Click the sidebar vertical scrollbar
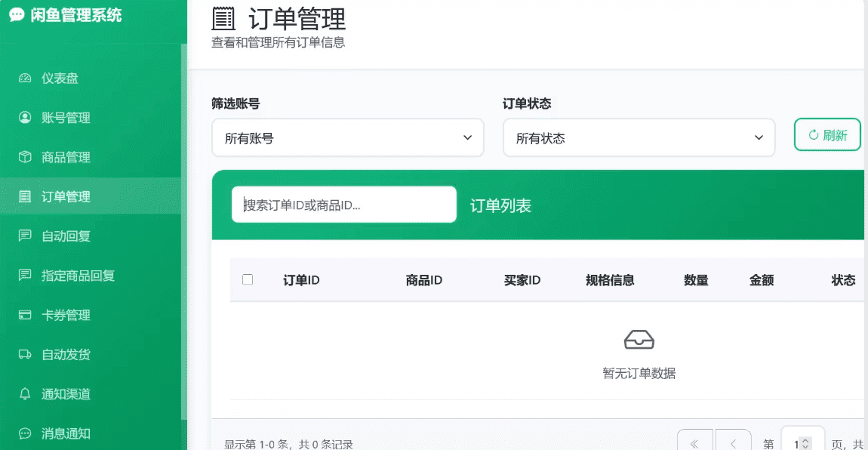This screenshot has width=868, height=450. coord(183,233)
